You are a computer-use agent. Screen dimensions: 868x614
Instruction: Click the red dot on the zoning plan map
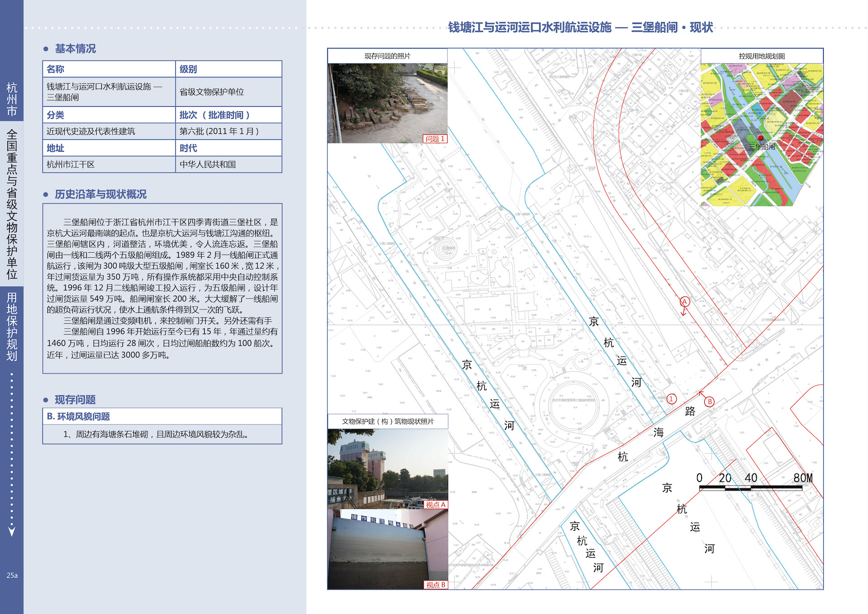(x=760, y=138)
